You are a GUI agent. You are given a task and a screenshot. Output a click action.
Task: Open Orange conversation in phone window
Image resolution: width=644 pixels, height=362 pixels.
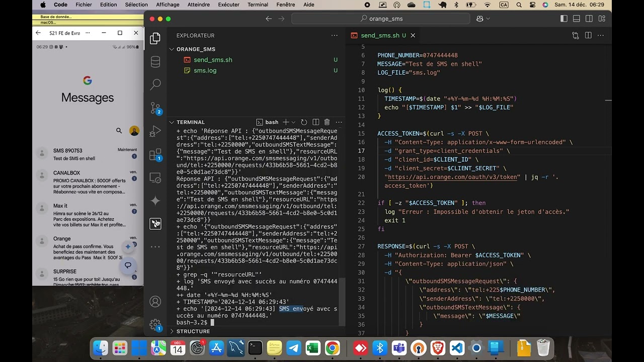88,248
